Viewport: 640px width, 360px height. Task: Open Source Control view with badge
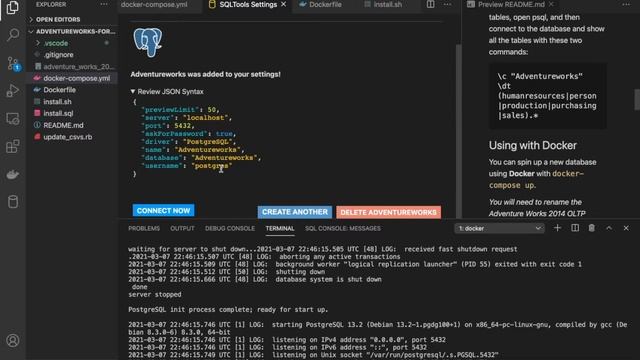tap(13, 63)
